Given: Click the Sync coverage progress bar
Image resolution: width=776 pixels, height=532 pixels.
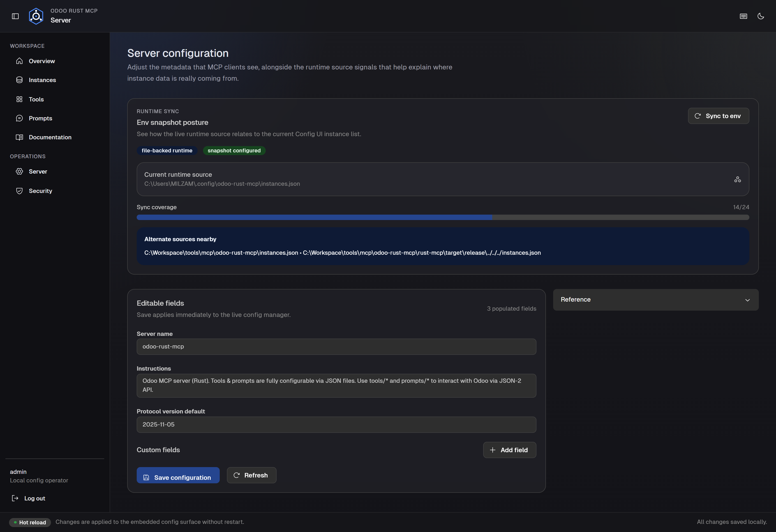Looking at the screenshot, I should tap(443, 217).
